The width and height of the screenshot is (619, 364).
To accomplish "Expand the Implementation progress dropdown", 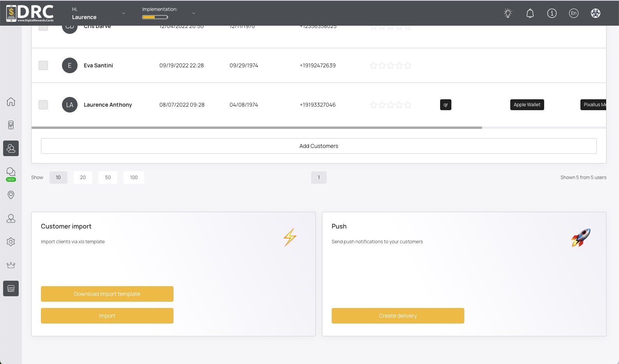I will point(194,13).
